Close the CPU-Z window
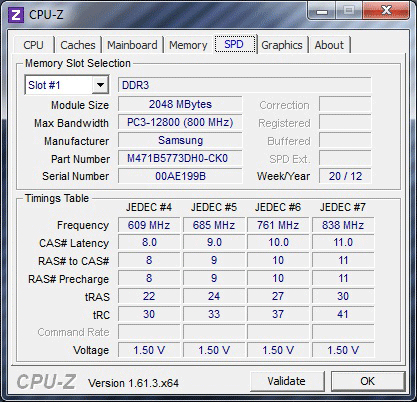417x403 pixels. coord(386,11)
